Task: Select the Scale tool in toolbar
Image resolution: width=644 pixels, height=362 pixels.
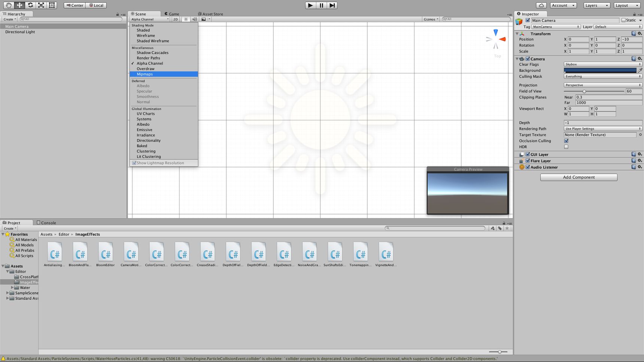Action: (x=41, y=5)
